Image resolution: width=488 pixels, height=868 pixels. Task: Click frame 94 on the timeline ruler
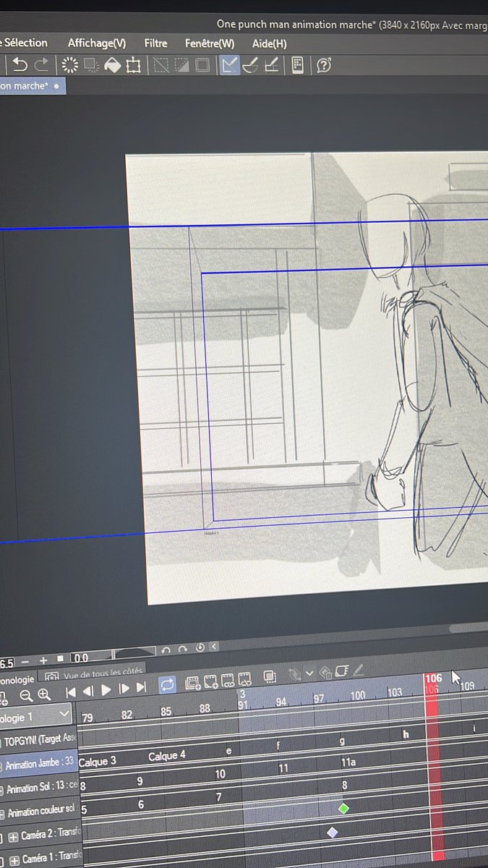tap(281, 702)
